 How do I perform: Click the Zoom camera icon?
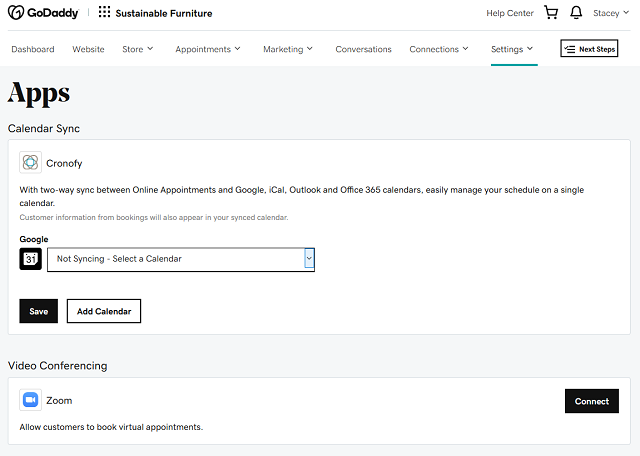(30, 400)
